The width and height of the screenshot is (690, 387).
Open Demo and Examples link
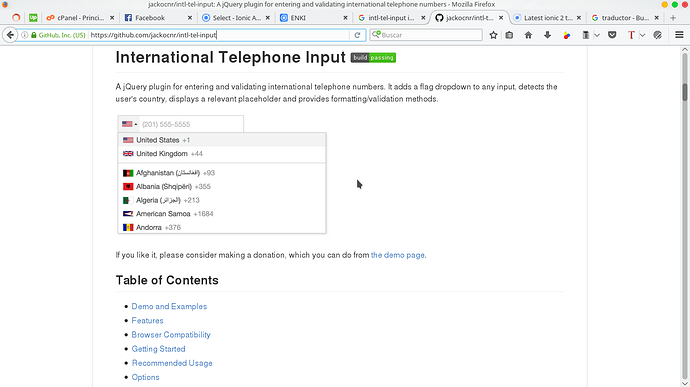click(169, 306)
